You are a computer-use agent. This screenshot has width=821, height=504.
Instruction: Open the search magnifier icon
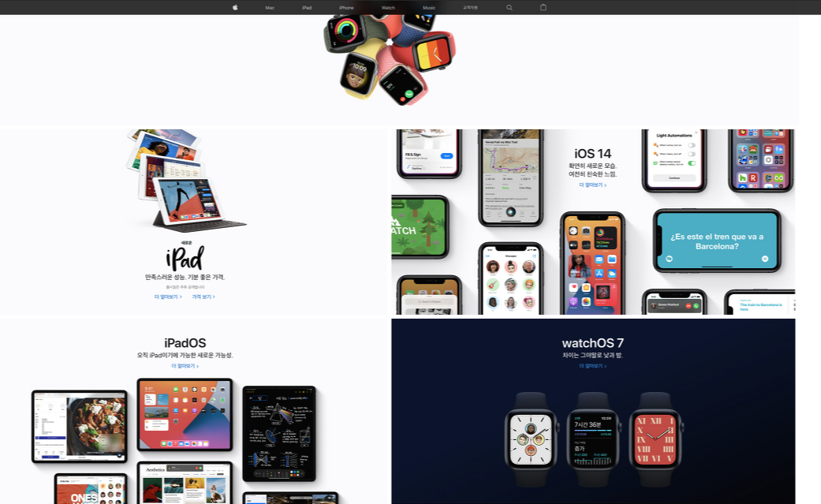coord(509,7)
